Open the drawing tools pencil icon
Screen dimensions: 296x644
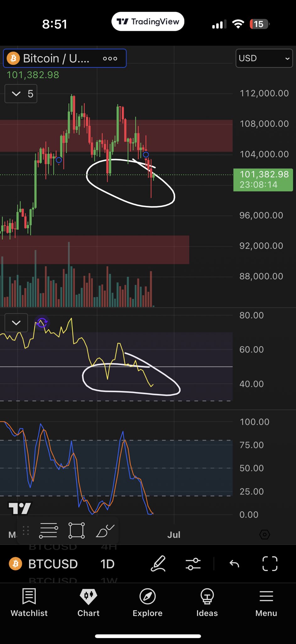pos(158,563)
